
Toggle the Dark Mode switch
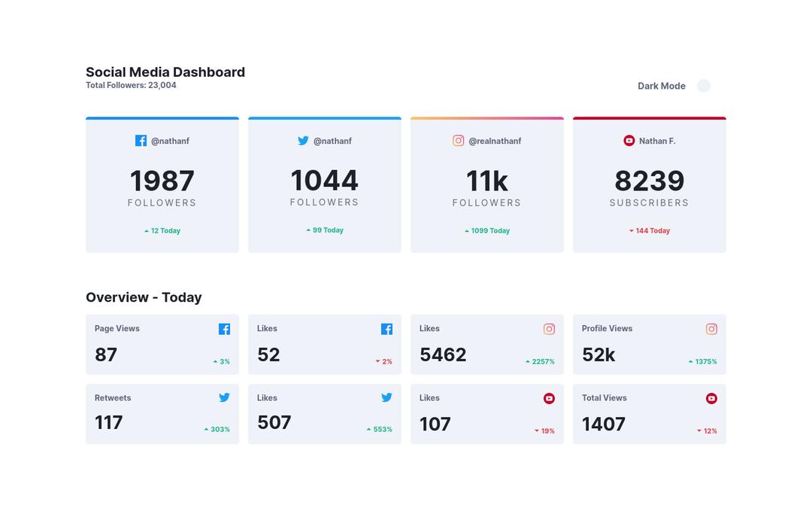[x=703, y=86]
